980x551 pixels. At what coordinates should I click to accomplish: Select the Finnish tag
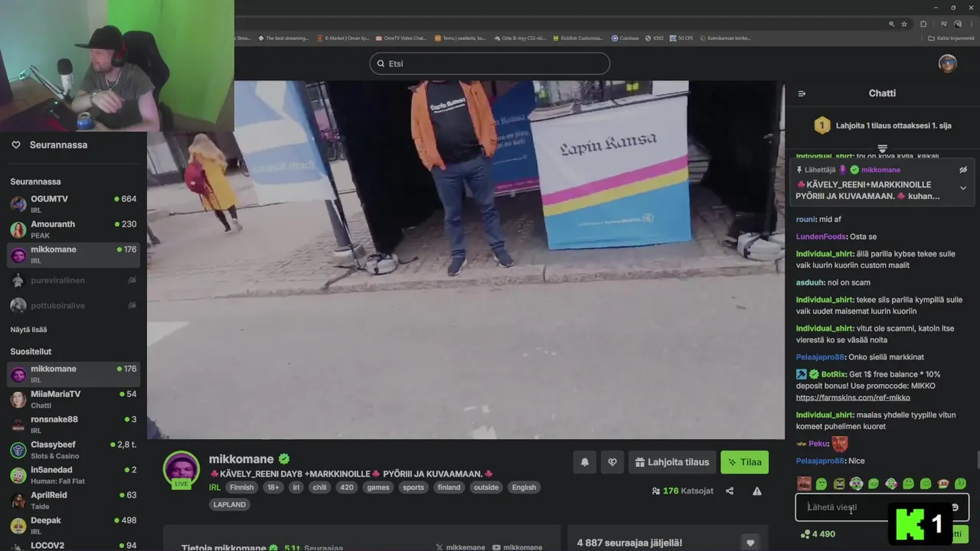(x=242, y=487)
